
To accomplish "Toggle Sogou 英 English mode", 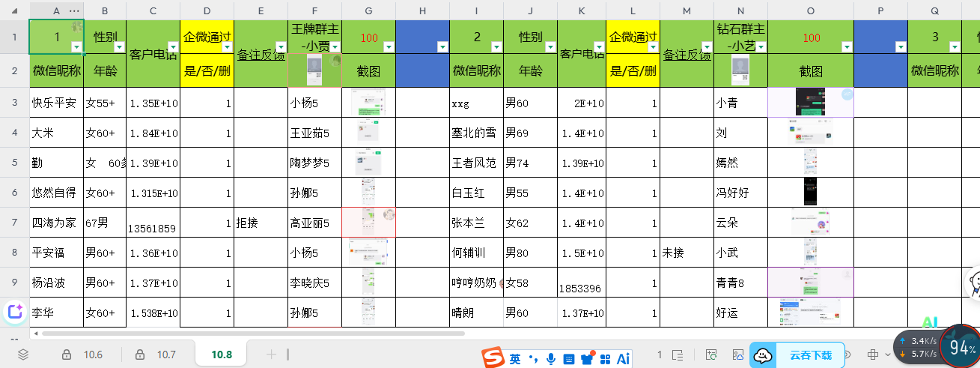I will click(516, 359).
